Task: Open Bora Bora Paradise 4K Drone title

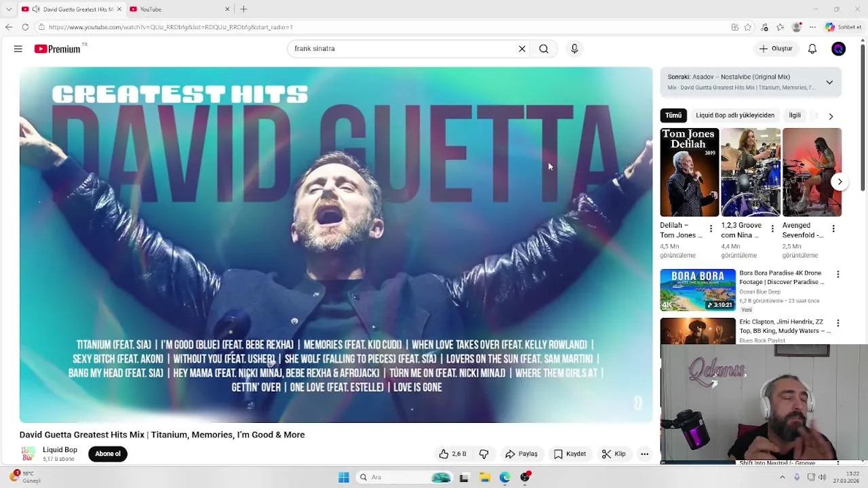Action: tap(781, 277)
